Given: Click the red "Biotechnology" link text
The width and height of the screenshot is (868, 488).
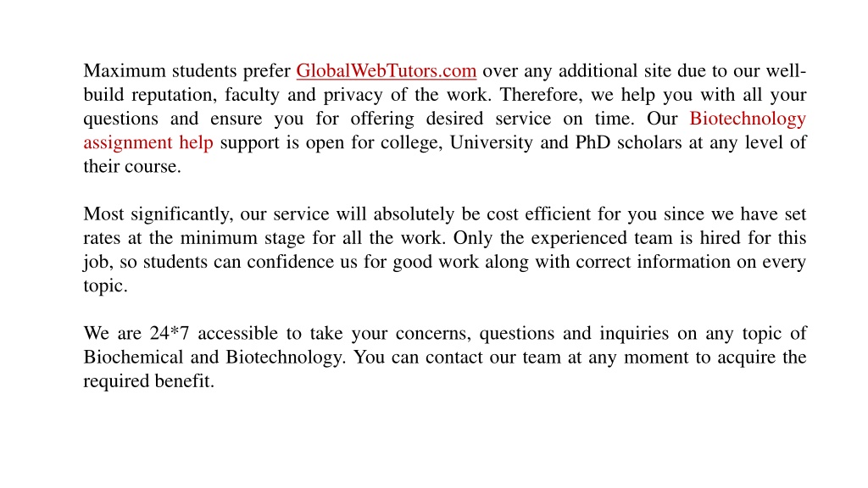Looking at the screenshot, I should [748, 119].
